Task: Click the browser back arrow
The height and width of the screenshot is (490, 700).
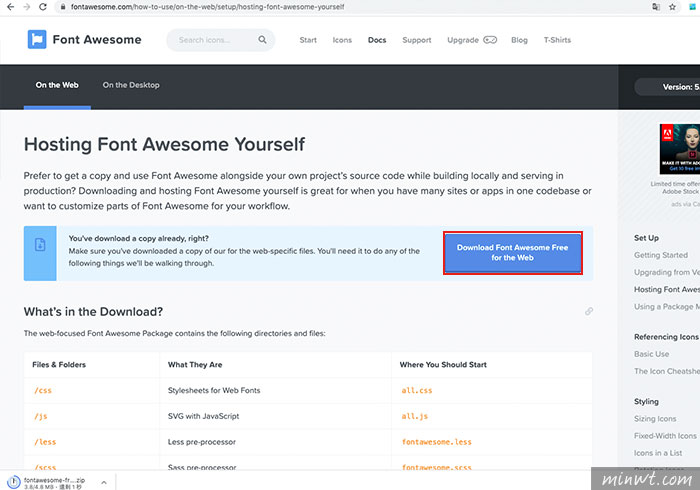Action: (x=10, y=7)
